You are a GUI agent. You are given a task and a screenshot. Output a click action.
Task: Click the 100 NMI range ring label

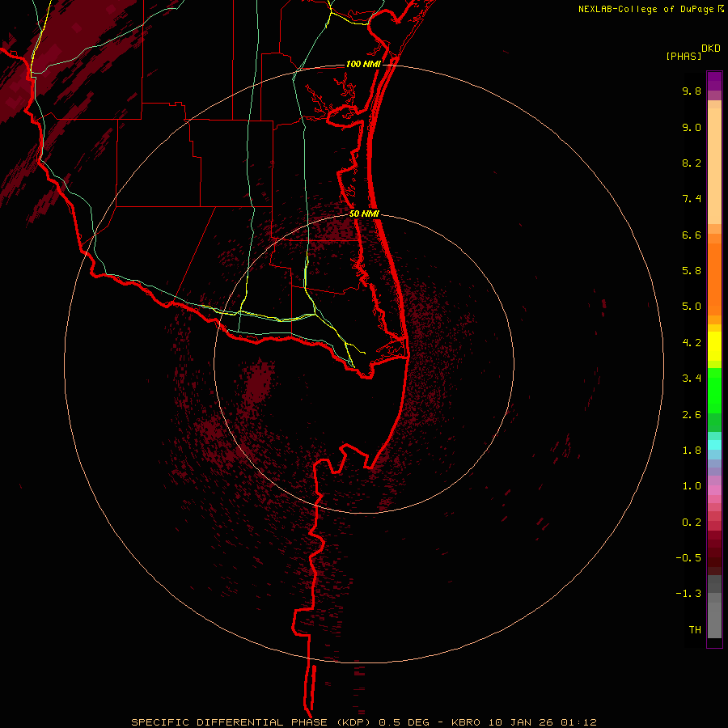point(363,64)
